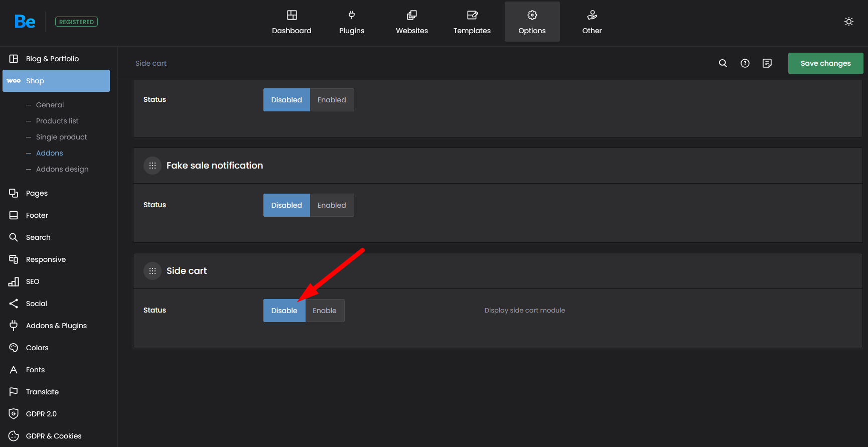The width and height of the screenshot is (868, 447).
Task: Set Fake sale notification status to Enabled
Action: pyautogui.click(x=332, y=205)
